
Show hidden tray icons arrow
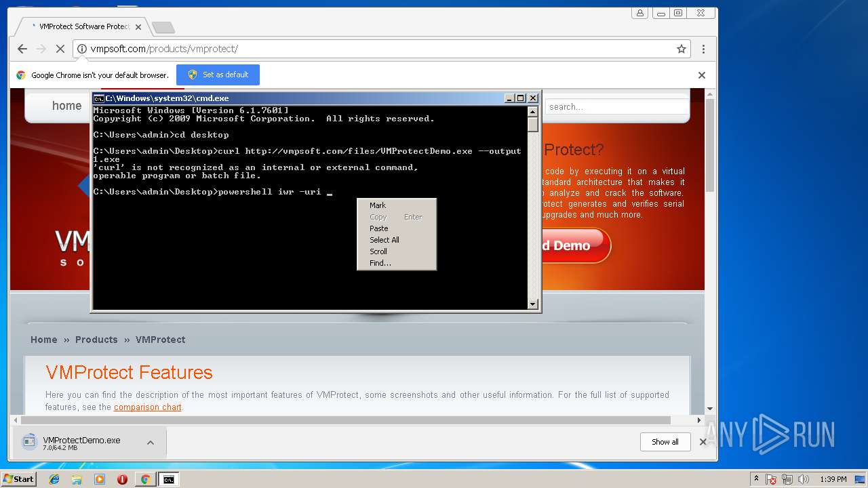point(756,479)
